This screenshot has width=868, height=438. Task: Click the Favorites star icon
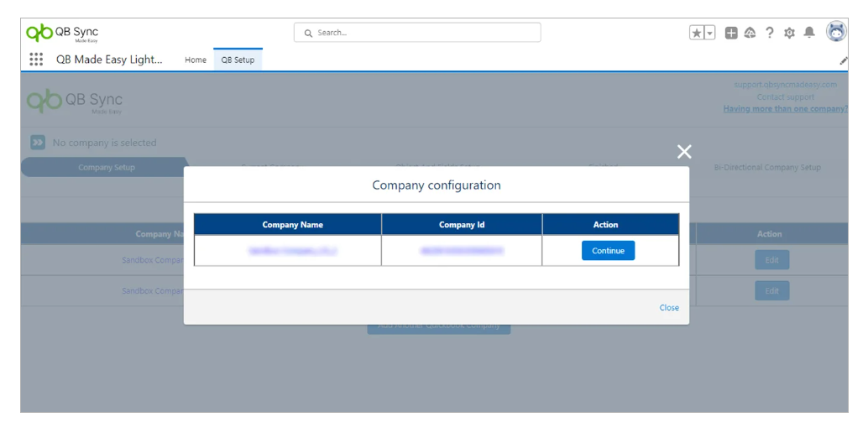click(697, 33)
